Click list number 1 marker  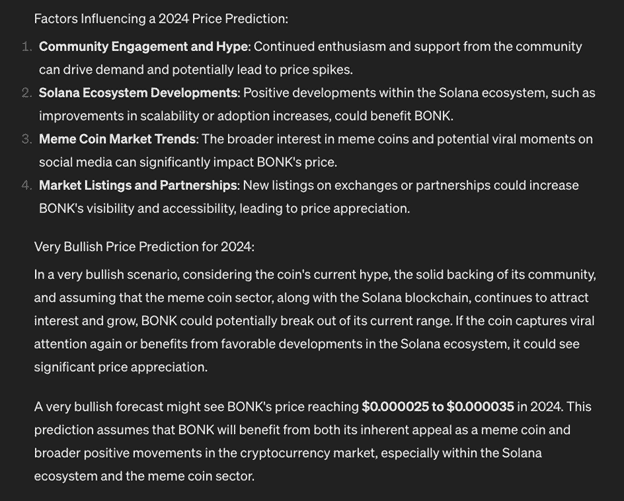coord(27,47)
